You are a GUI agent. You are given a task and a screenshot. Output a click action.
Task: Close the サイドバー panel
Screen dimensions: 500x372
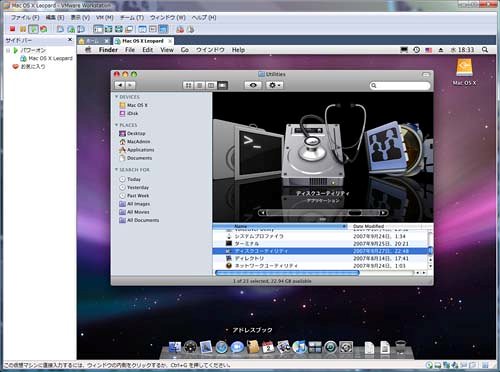click(x=70, y=40)
